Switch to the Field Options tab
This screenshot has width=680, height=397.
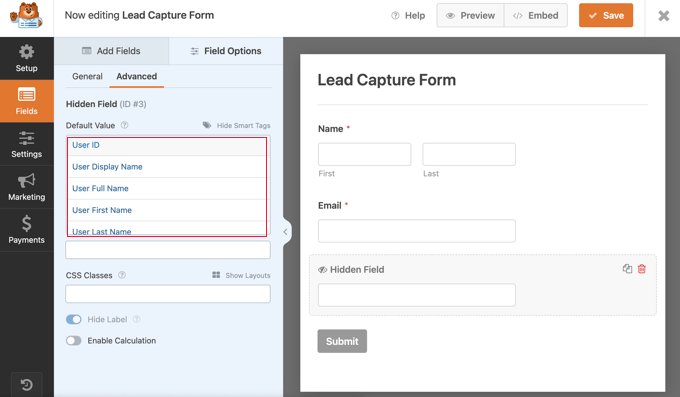click(x=226, y=51)
